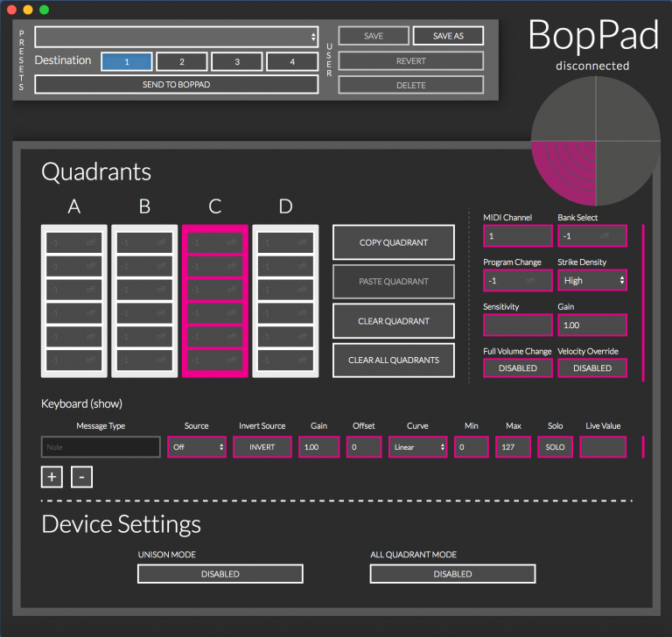
Task: Click the yellow macOS minimize button
Action: (28, 10)
